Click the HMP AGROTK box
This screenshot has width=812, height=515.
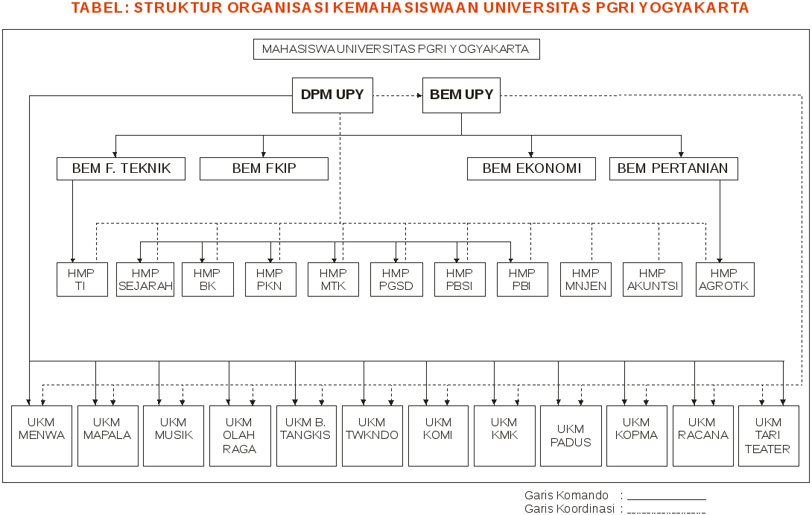tap(725, 279)
